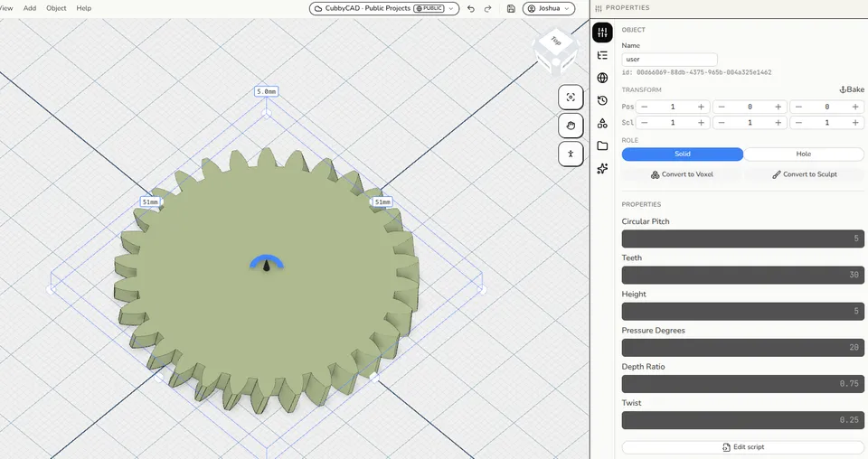Click the Pressure Degrees value field
The image size is (868, 459).
(x=743, y=347)
